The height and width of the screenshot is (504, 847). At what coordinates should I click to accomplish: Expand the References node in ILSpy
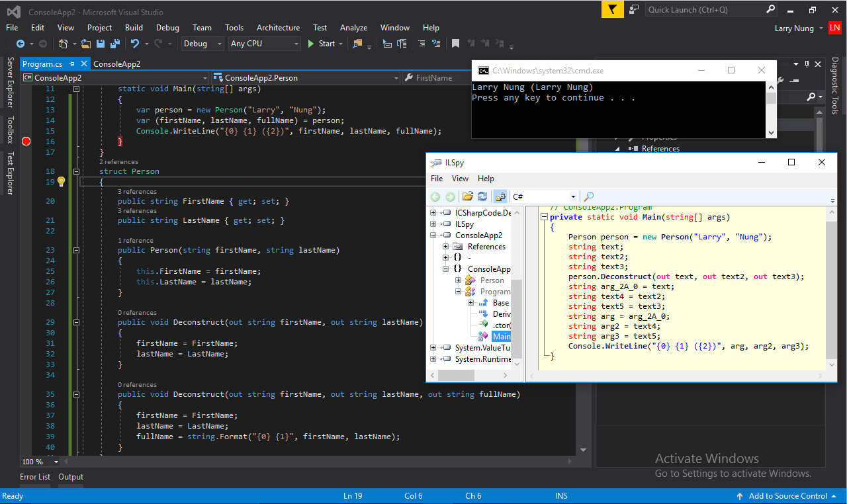[x=446, y=247]
